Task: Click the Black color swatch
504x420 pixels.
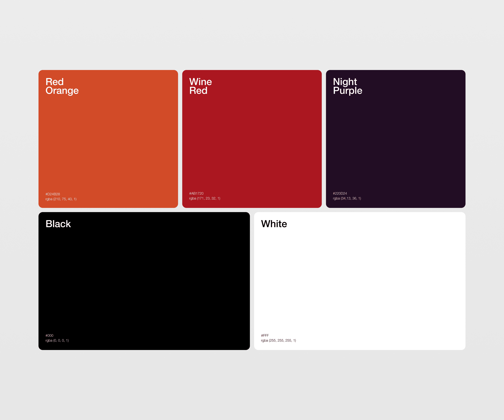Action: pos(144,281)
